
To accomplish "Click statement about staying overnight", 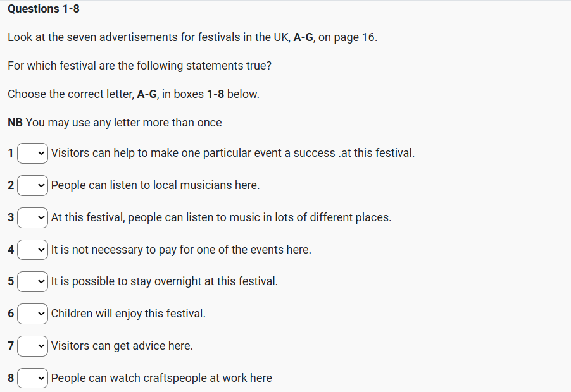I will (164, 281).
